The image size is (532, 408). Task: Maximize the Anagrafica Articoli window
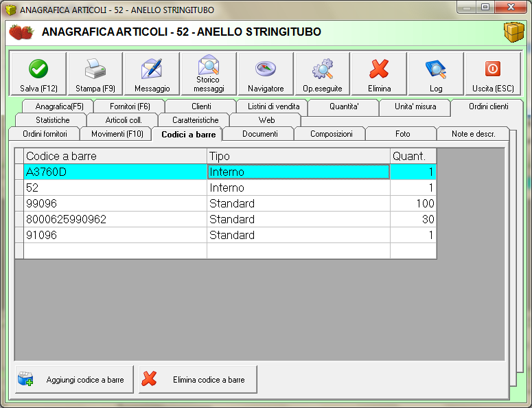pyautogui.click(x=485, y=7)
